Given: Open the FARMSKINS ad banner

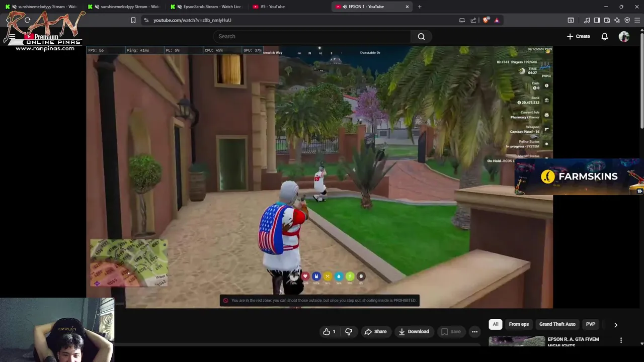Looking at the screenshot, I should [x=579, y=176].
